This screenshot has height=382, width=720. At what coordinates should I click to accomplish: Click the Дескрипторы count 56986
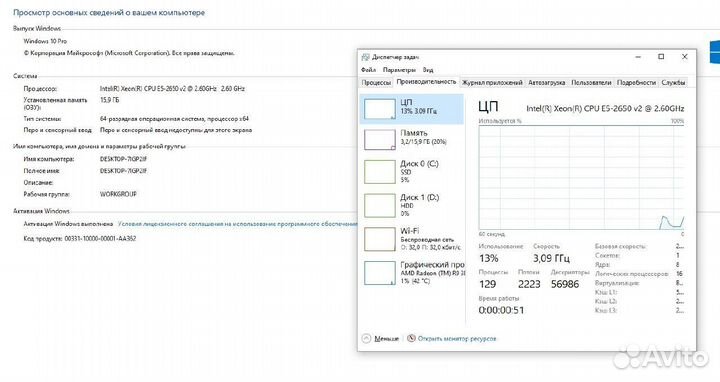565,284
